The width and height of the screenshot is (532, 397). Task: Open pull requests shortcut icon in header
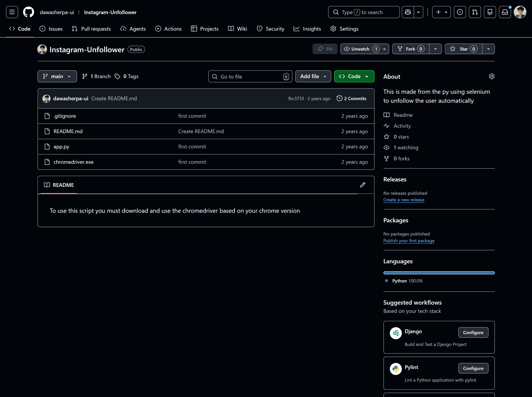475,12
